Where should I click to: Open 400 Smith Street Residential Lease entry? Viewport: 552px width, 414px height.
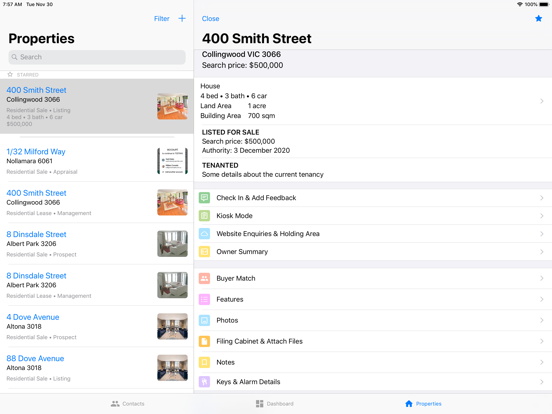97,202
